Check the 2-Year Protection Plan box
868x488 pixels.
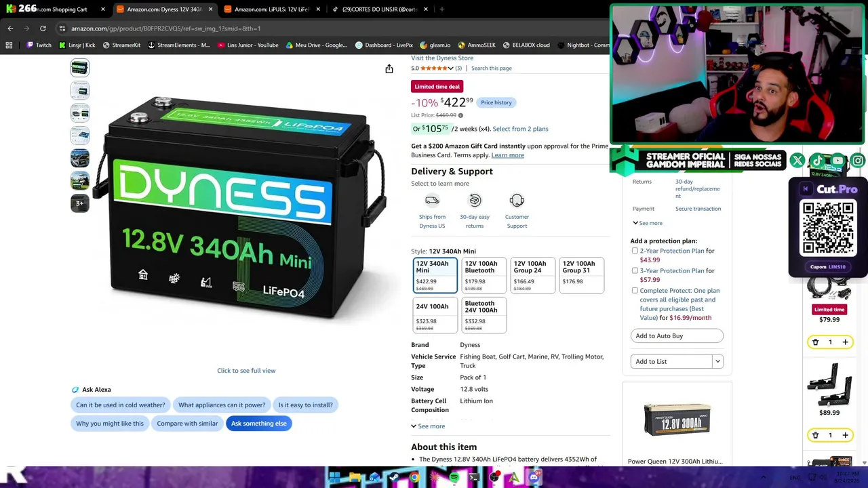635,251
